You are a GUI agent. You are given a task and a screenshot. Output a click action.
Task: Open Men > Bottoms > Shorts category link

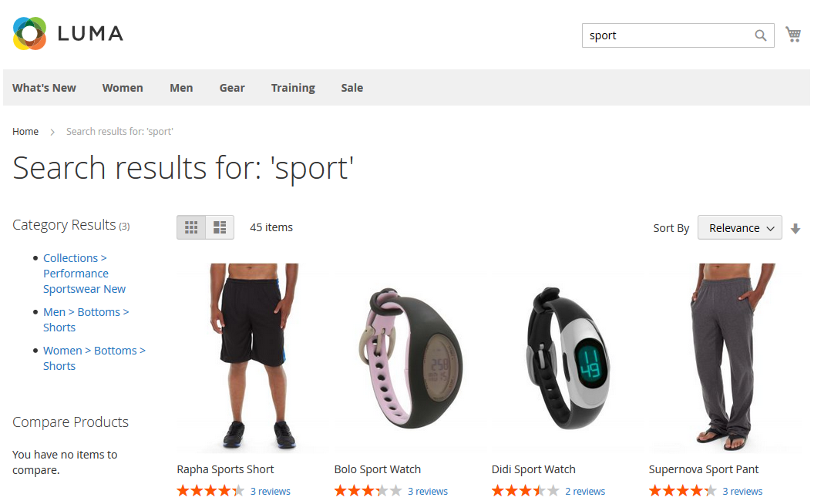pos(86,320)
